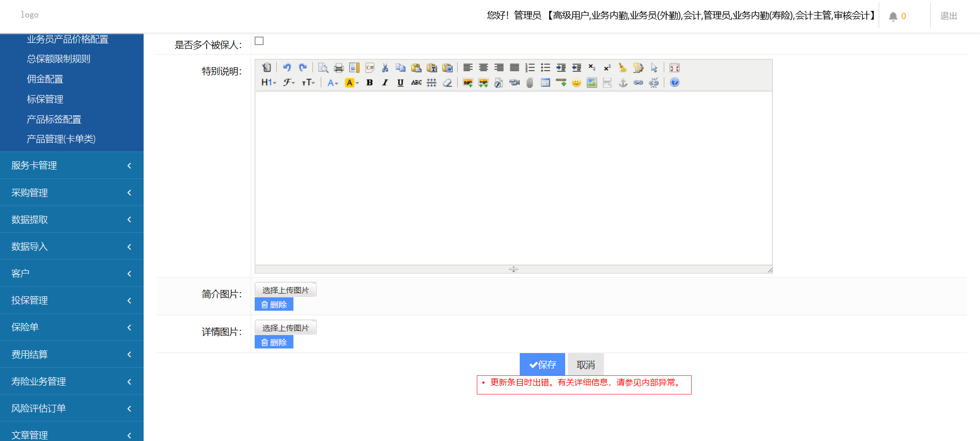Click inside the 特别说明 editor text area
The image size is (980, 441).
(514, 178)
